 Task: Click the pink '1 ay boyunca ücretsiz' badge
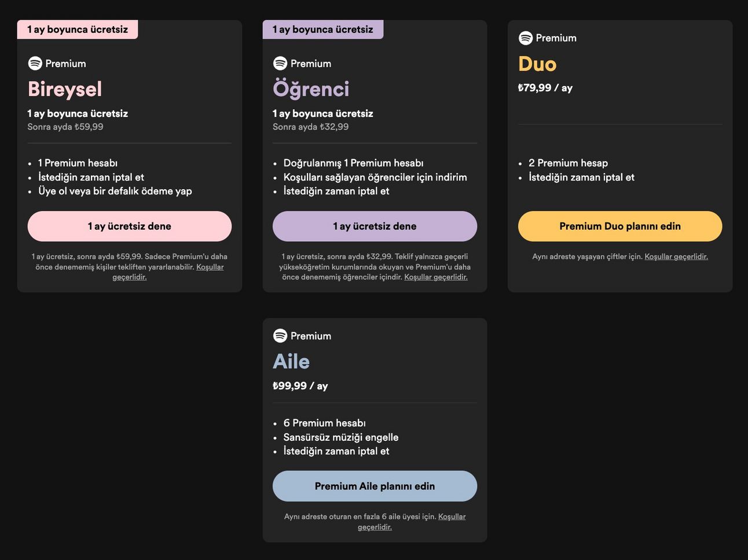pyautogui.click(x=78, y=30)
